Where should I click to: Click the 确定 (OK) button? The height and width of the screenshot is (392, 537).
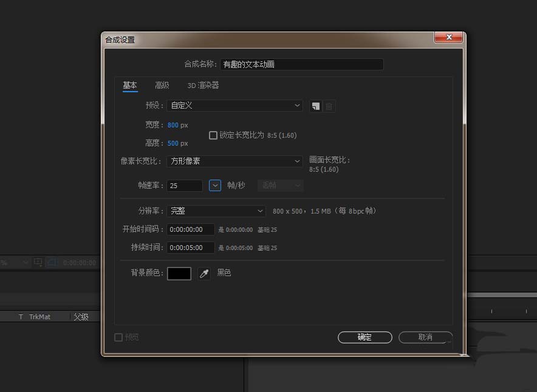364,337
